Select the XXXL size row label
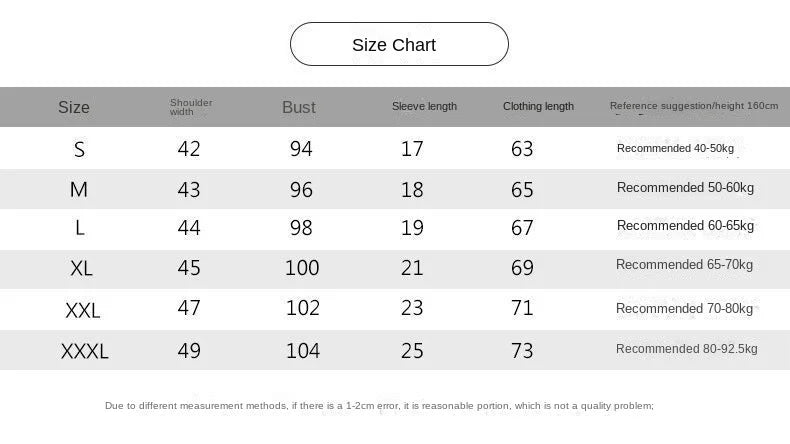Screen dimensions: 790x444 [x=85, y=351]
